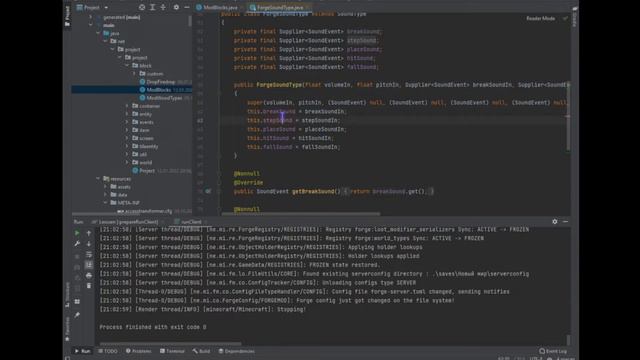Click editor horizontal scrollbar
The width and height of the screenshot is (640, 360).
[301, 213]
